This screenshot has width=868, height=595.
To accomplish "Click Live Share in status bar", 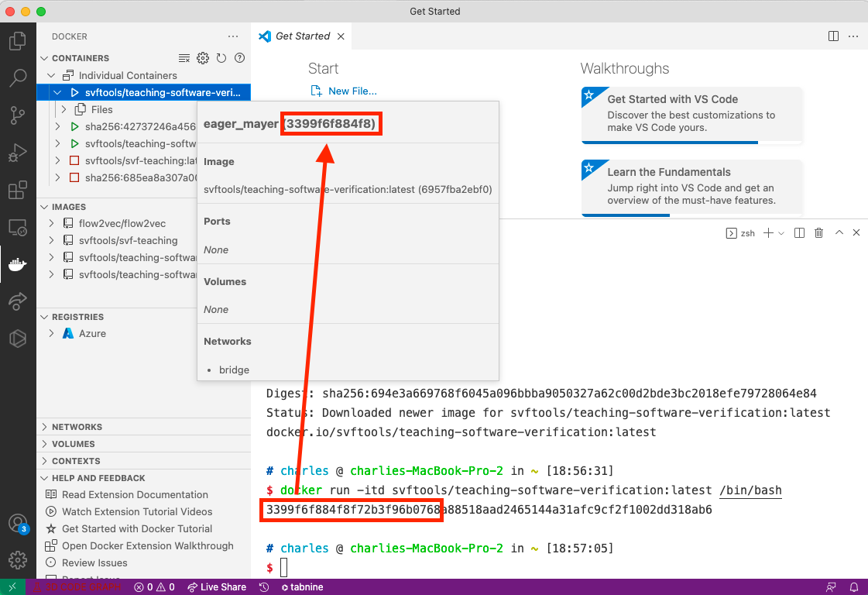I will (x=217, y=587).
